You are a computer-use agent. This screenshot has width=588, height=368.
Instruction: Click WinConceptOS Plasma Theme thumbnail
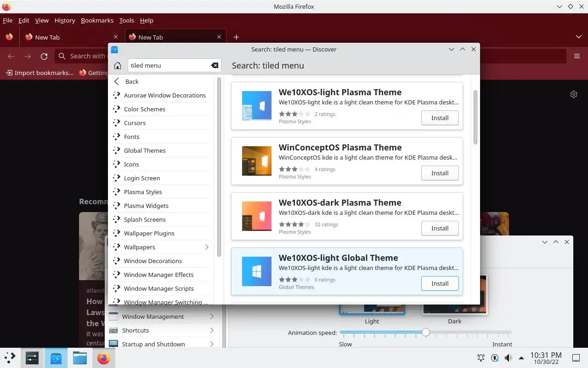tap(257, 161)
